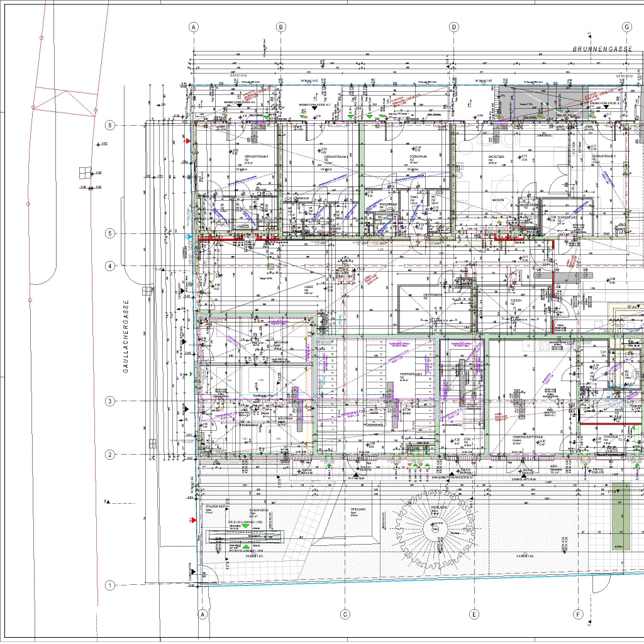Select grid axis bubble G at top
644x644 pixels.
626,27
